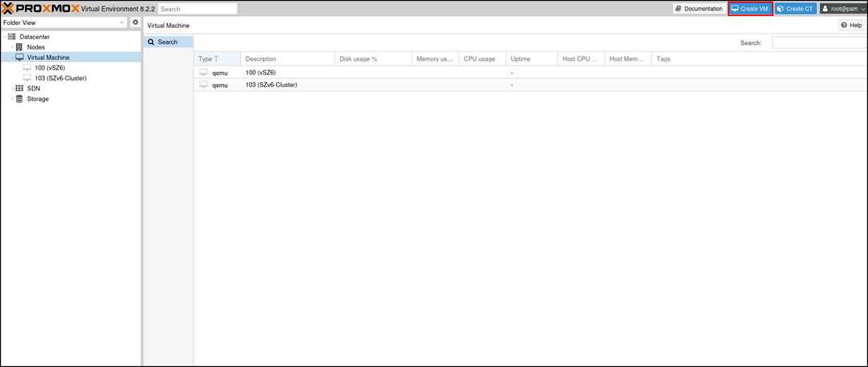Click the monitor icon beside 103 (SZv6-Cluster) in tree

coord(27,78)
